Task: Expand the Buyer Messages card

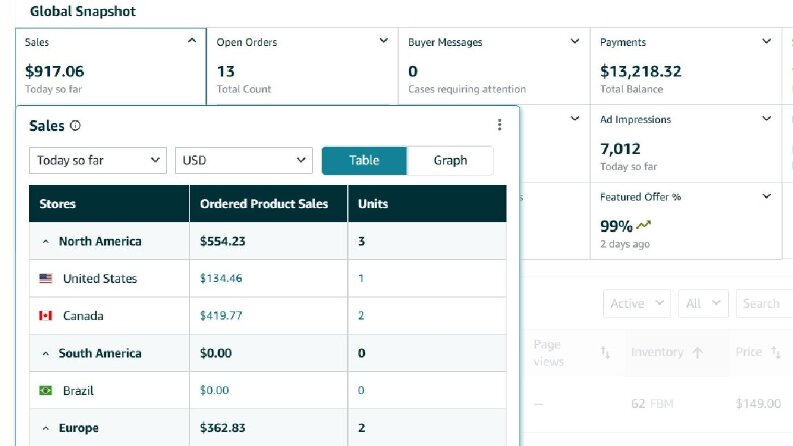Action: [575, 41]
